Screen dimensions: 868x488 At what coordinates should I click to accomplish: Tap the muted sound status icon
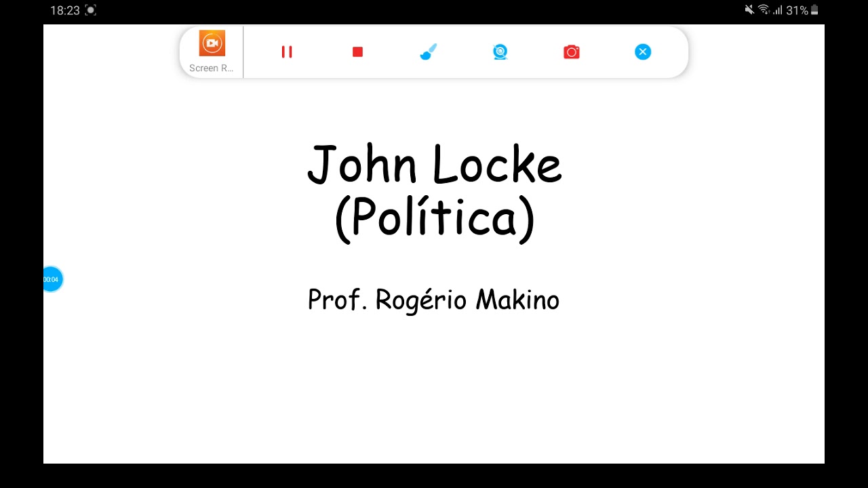[749, 10]
